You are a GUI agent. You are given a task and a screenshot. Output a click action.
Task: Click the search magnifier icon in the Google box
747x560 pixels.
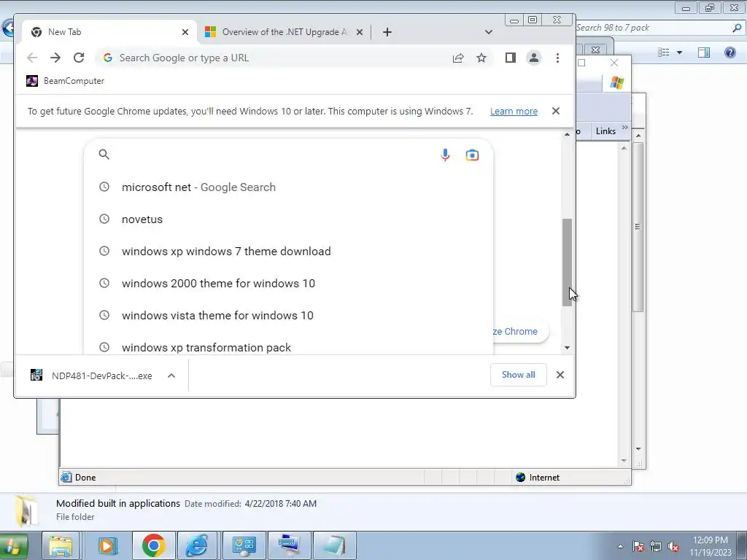click(x=104, y=155)
